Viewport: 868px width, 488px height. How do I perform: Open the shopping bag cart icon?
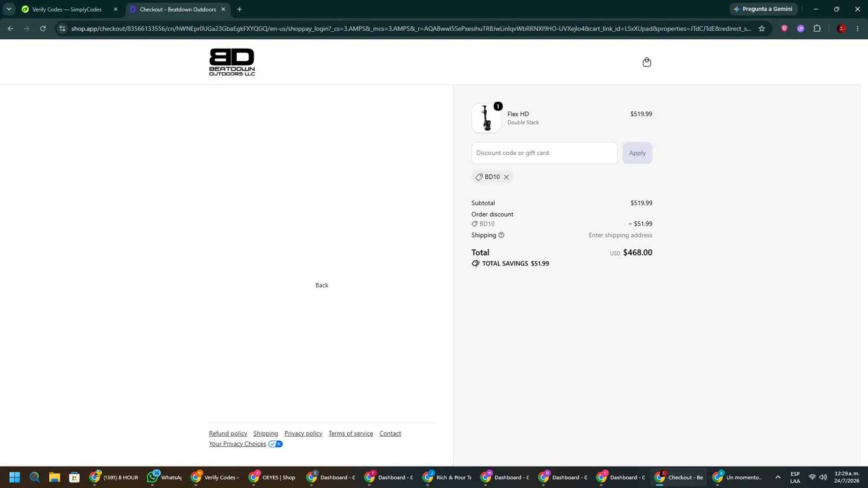tap(647, 62)
